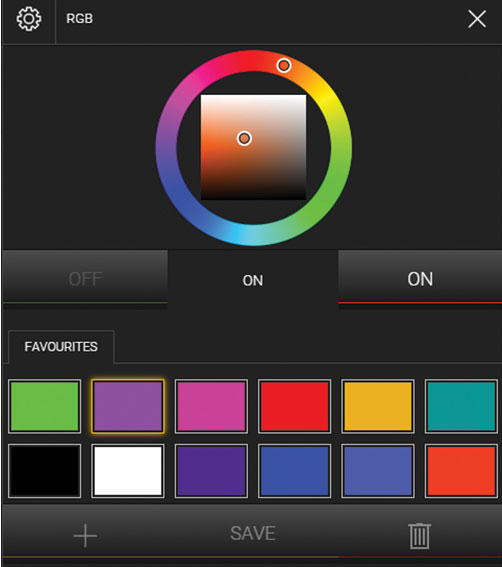This screenshot has height=567, width=502.
Task: Close the RGB panel with X
Action: [x=477, y=19]
